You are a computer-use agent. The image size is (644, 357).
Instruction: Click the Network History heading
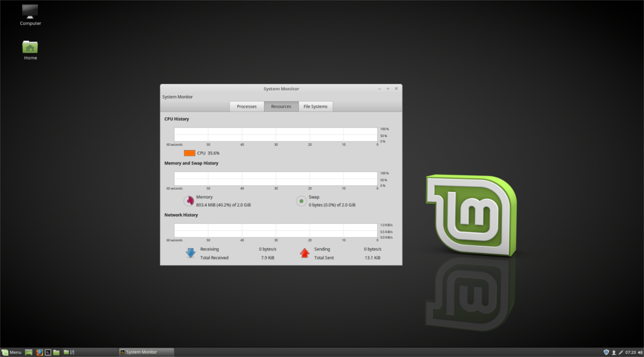pos(181,215)
